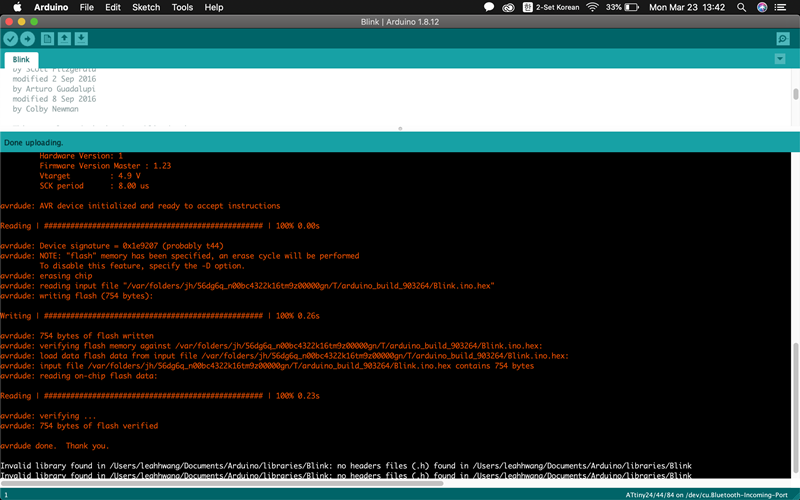800x500 pixels.
Task: Click the line number indicator in status bar
Action: (6, 495)
